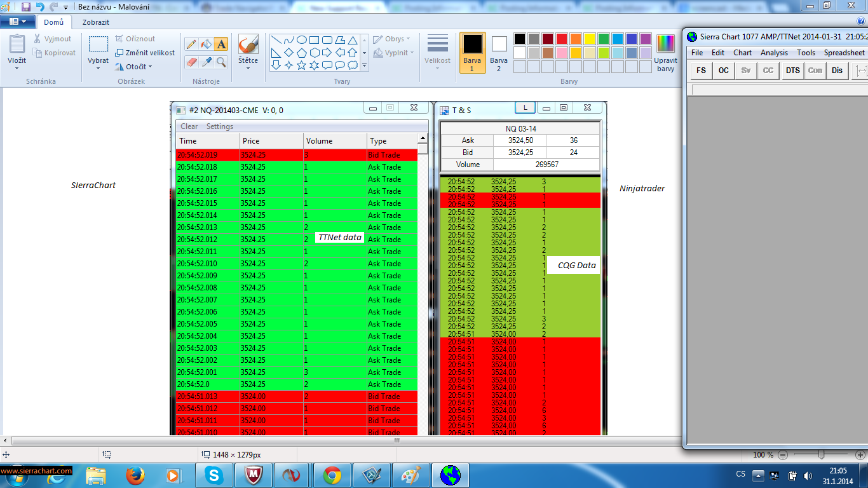Pick the green color swatch

[604, 39]
